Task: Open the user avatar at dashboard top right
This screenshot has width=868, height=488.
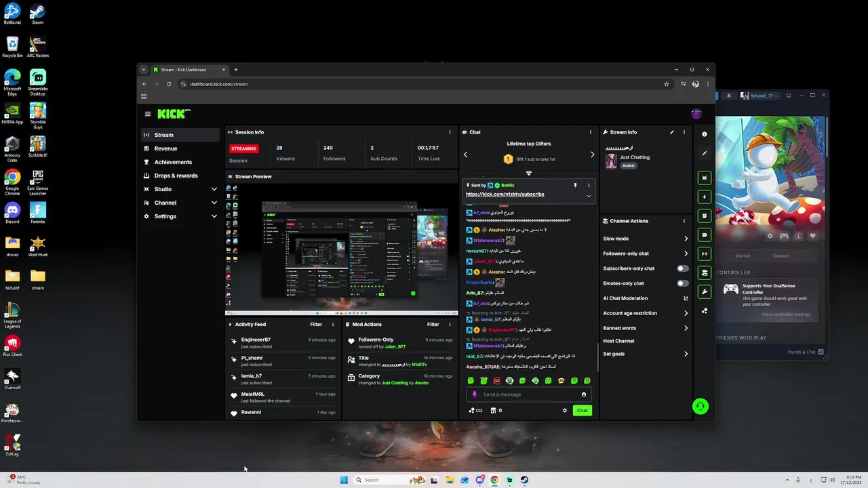Action: coord(696,114)
